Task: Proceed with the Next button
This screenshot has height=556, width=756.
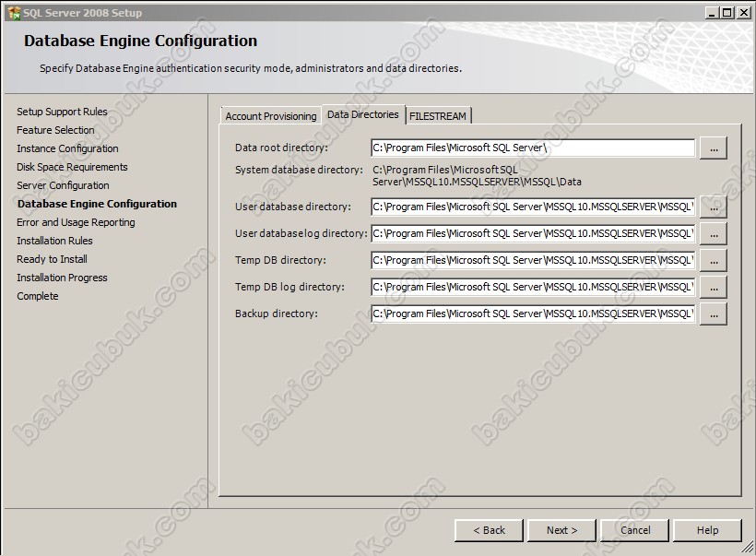Action: pyautogui.click(x=561, y=530)
